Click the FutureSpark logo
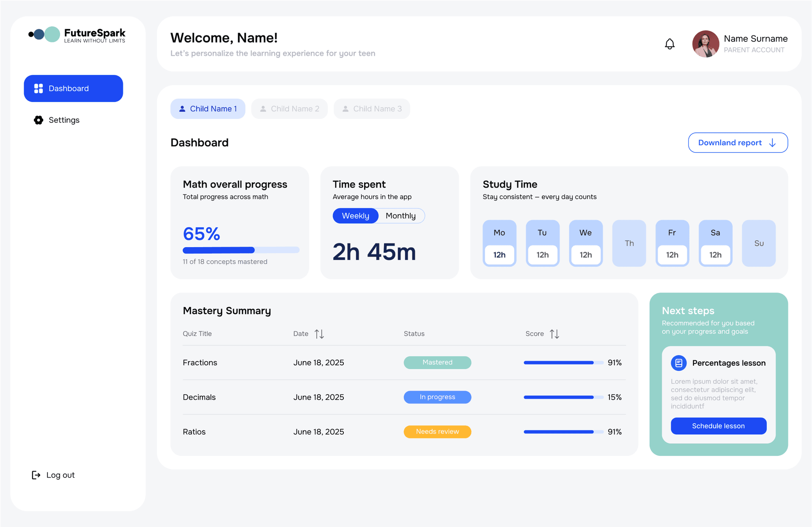812x527 pixels. click(76, 34)
